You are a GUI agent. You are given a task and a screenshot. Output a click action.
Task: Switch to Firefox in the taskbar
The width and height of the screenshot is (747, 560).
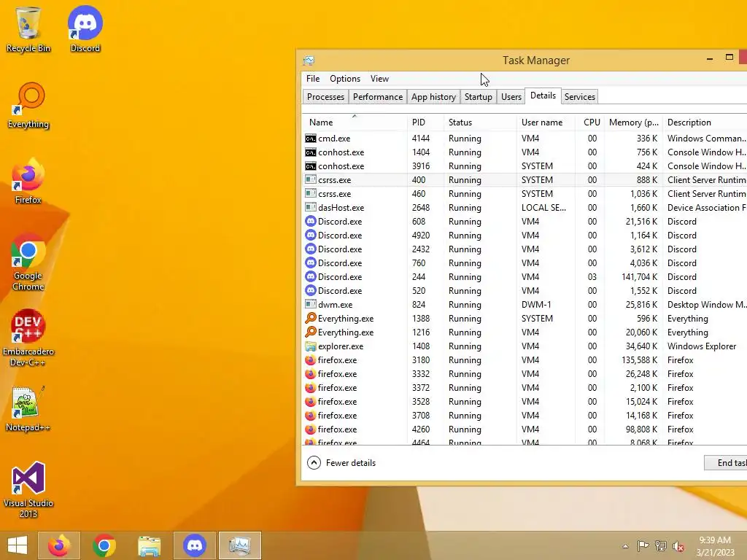point(59,545)
